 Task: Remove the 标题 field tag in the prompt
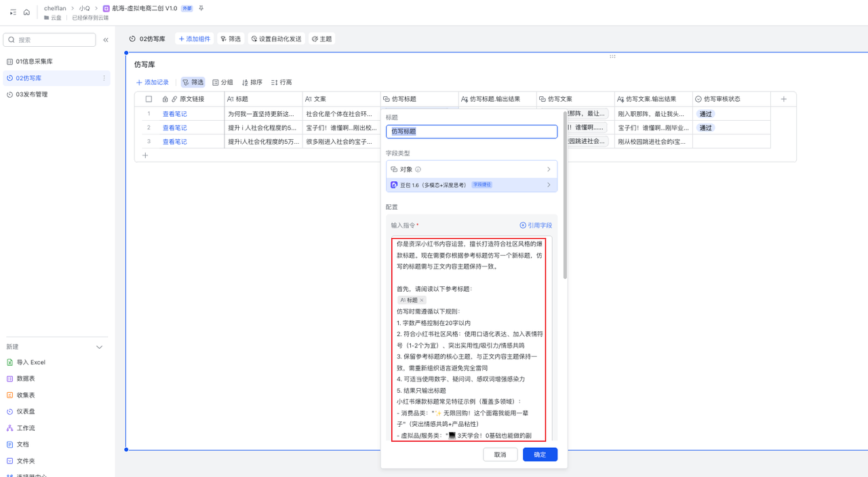pos(422,300)
